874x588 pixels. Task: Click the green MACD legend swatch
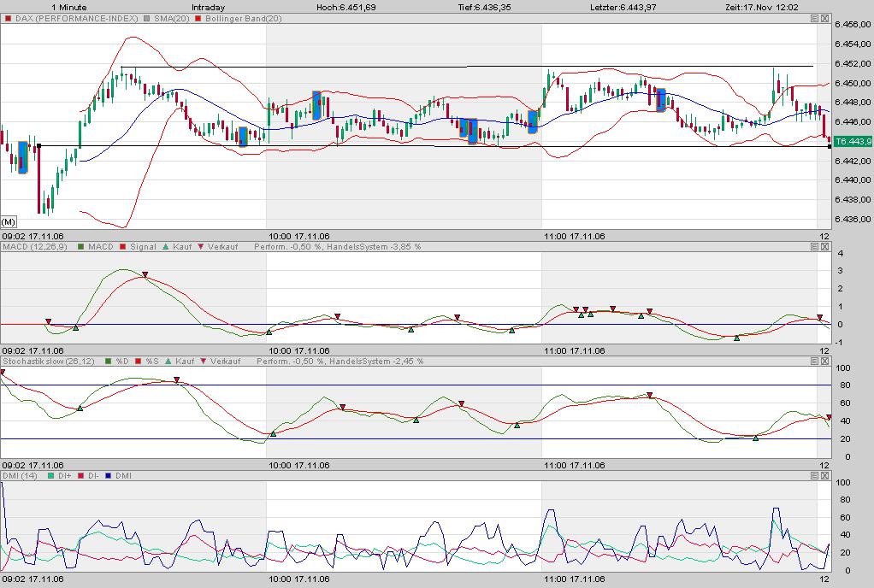81,247
